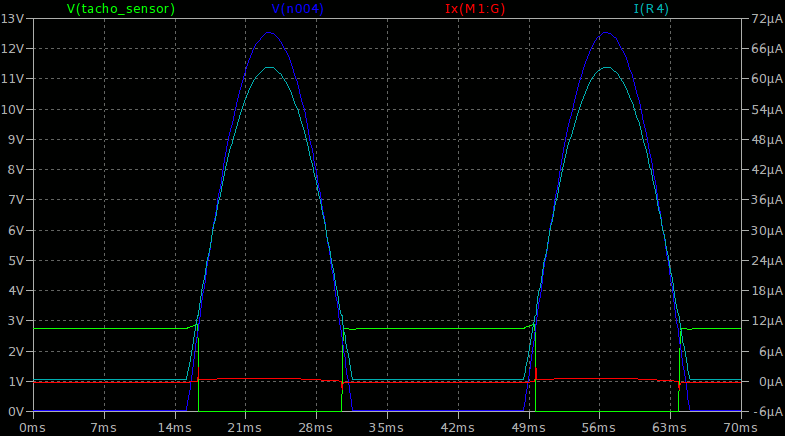Click the 60µA right axis label
The image size is (785, 436).
(767, 79)
